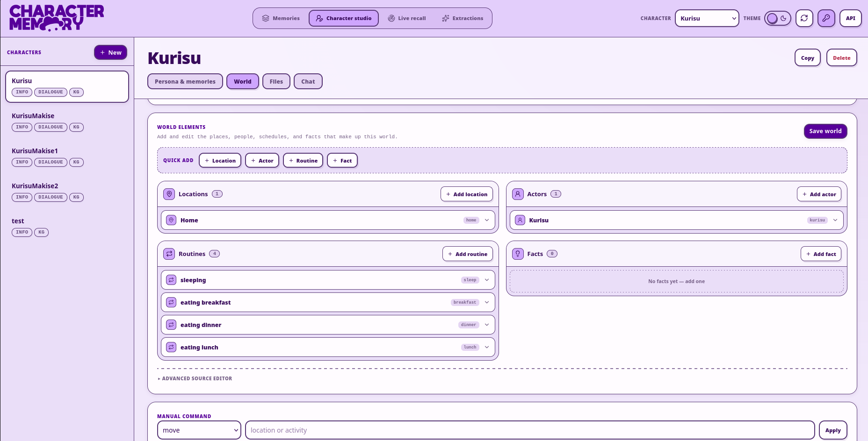Click the Locations section pin icon

(x=169, y=194)
